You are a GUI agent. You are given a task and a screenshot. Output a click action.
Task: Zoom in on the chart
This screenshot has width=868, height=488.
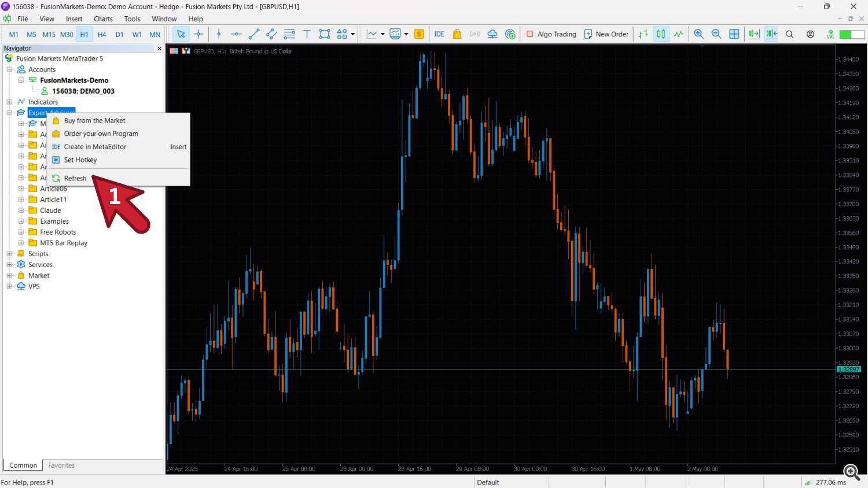tap(699, 34)
